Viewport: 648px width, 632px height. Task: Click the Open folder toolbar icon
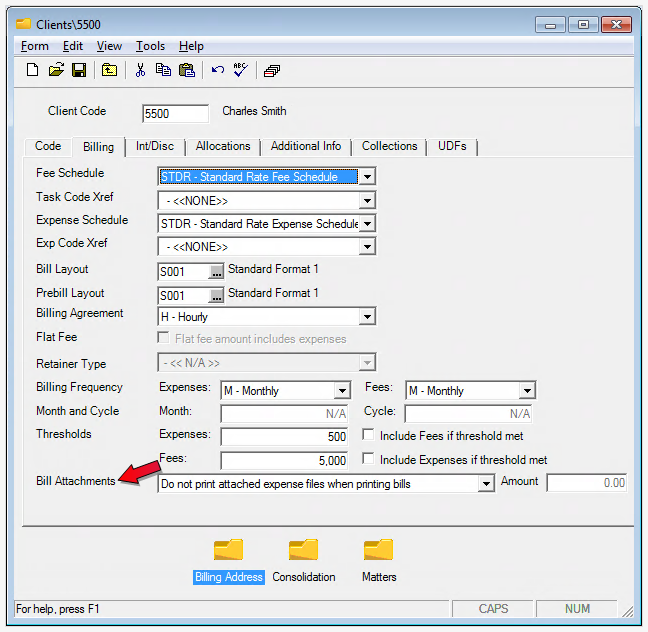pos(56,70)
